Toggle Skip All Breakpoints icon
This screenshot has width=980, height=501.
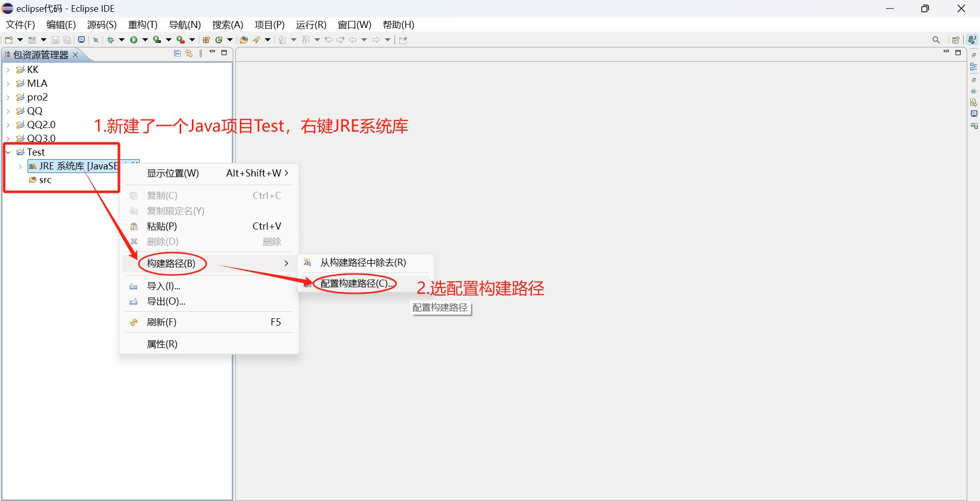tap(95, 40)
